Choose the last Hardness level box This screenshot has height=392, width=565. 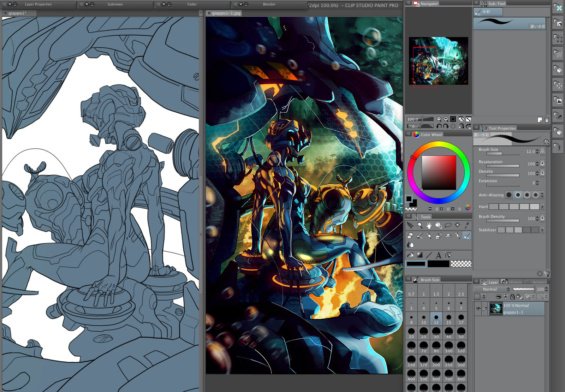[535, 206]
